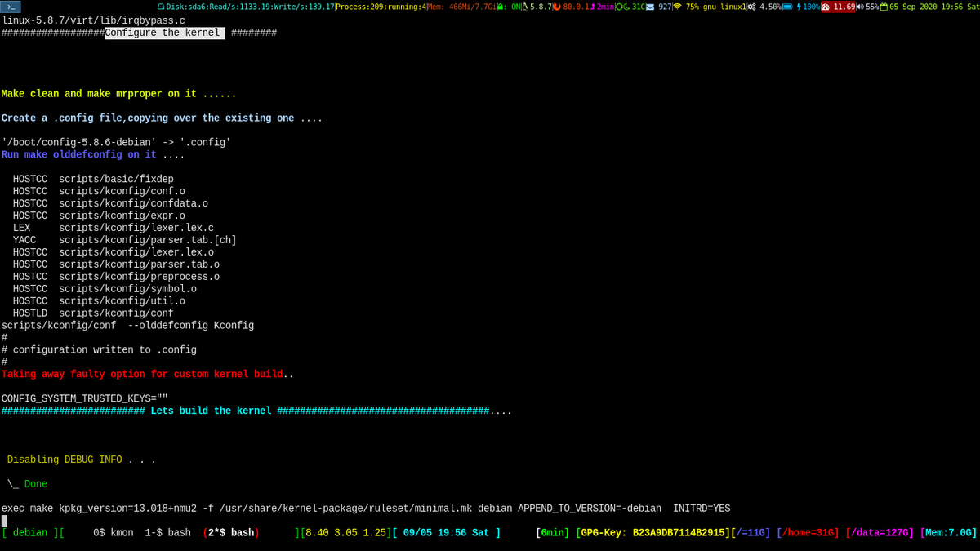Click the /home=31G disk space entry
The height and width of the screenshot is (551, 980).
pyautogui.click(x=808, y=533)
